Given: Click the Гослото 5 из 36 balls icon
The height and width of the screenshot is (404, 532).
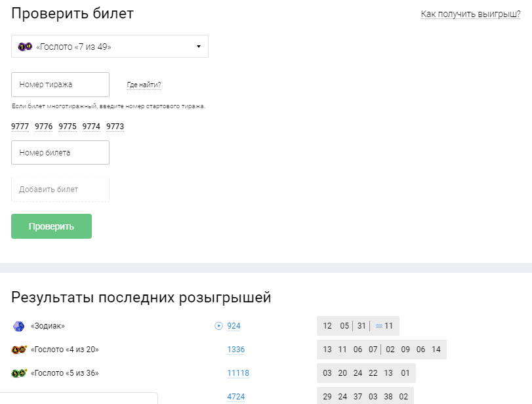Looking at the screenshot, I should click(x=19, y=373).
